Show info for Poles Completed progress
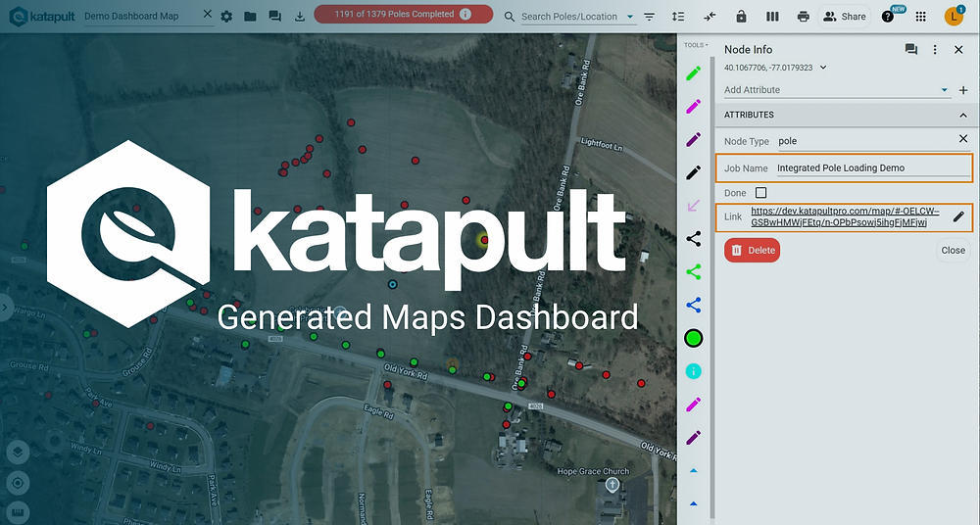980x525 pixels. [x=465, y=14]
